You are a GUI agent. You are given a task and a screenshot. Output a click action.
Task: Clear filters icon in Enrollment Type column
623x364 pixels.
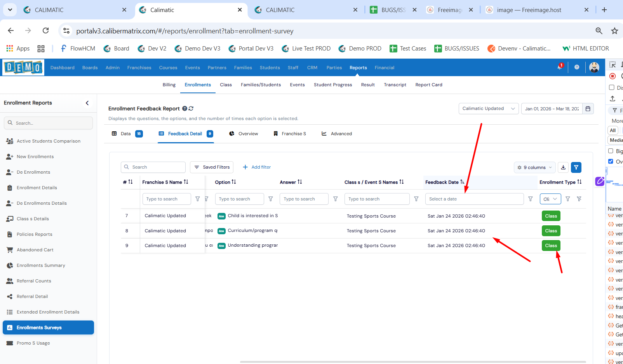click(x=579, y=199)
